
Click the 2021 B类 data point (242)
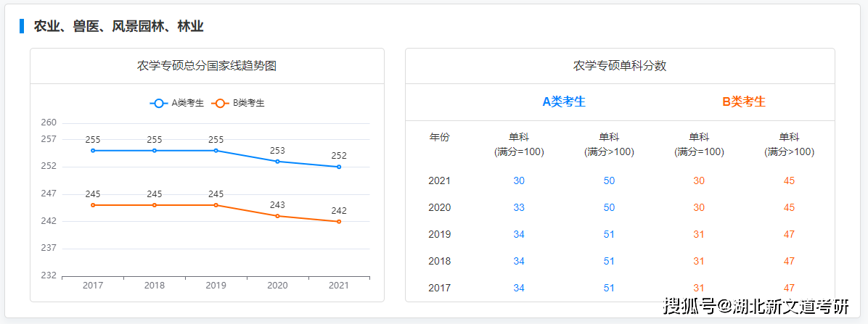tap(339, 222)
